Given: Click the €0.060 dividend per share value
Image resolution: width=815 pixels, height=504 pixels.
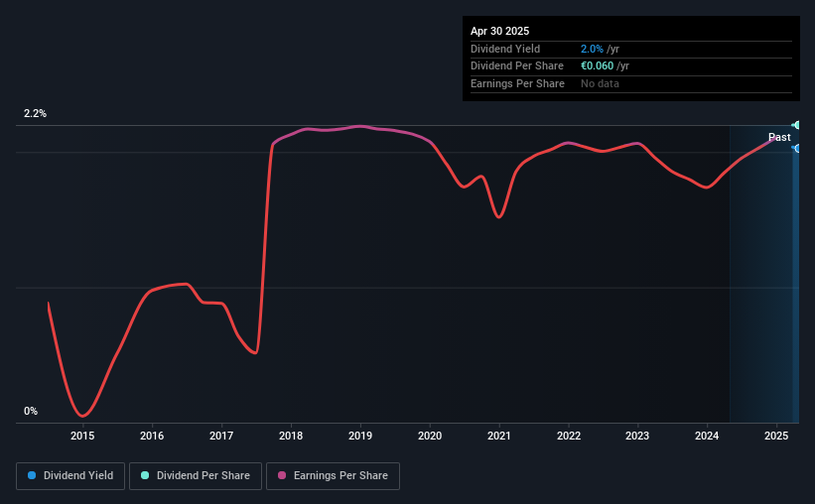Looking at the screenshot, I should coord(598,66).
